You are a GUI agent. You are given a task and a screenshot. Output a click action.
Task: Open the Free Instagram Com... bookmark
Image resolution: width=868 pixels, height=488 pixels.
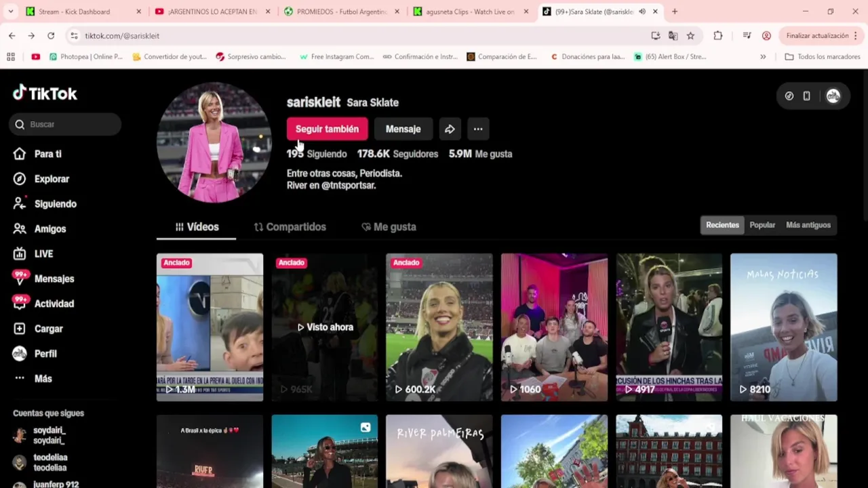point(336,57)
